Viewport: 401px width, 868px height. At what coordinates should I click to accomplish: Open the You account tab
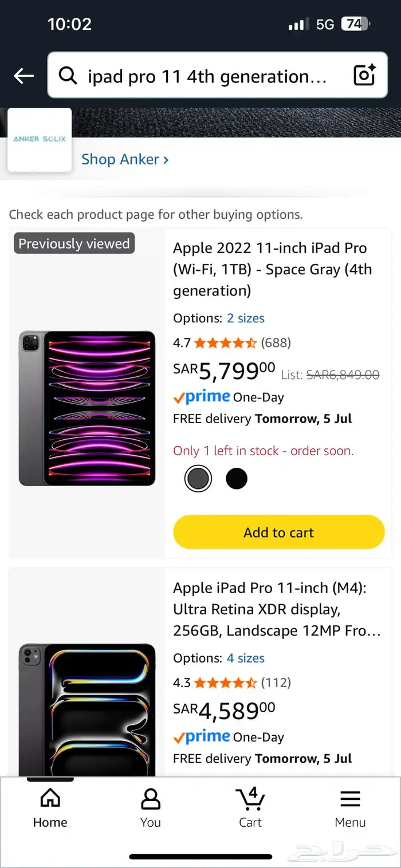[150, 807]
